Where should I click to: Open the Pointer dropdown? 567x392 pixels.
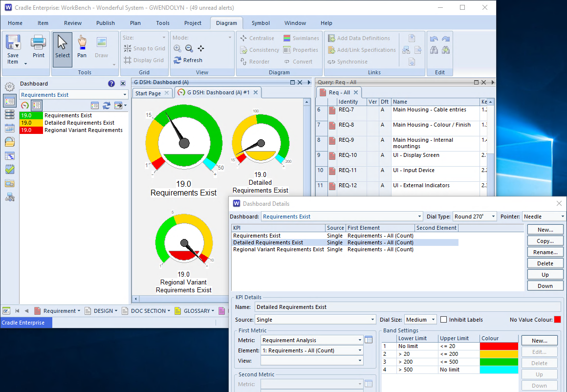click(x=563, y=217)
